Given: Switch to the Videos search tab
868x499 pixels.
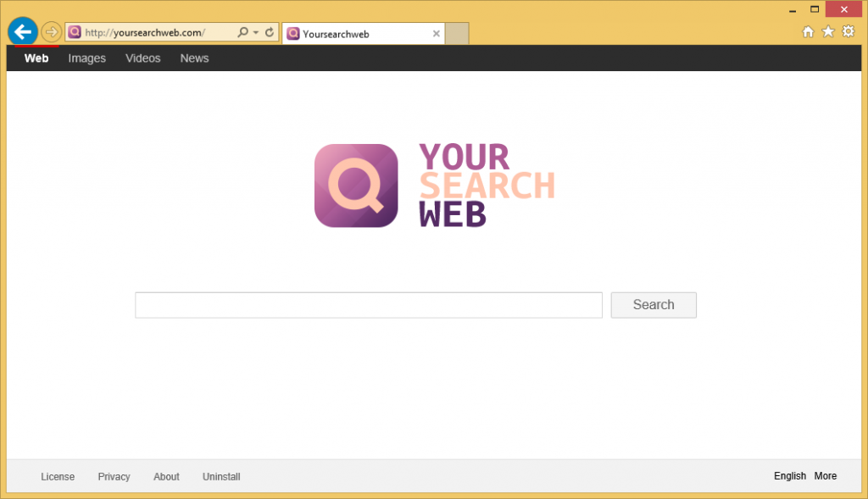Looking at the screenshot, I should pyautogui.click(x=142, y=58).
